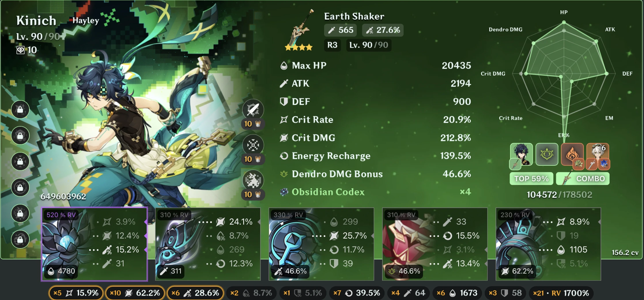Click the bottom locked constellation icon

(x=20, y=239)
